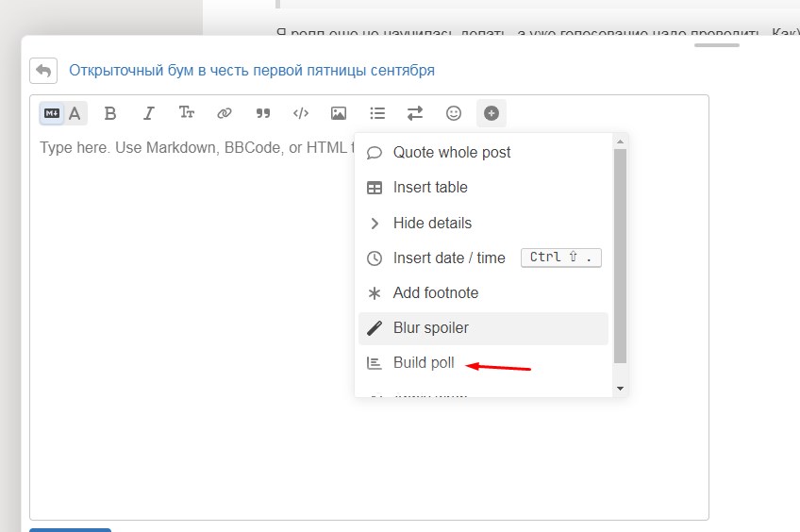Collapse the plus options dropdown
Screen dimensions: 800x532
pos(492,113)
